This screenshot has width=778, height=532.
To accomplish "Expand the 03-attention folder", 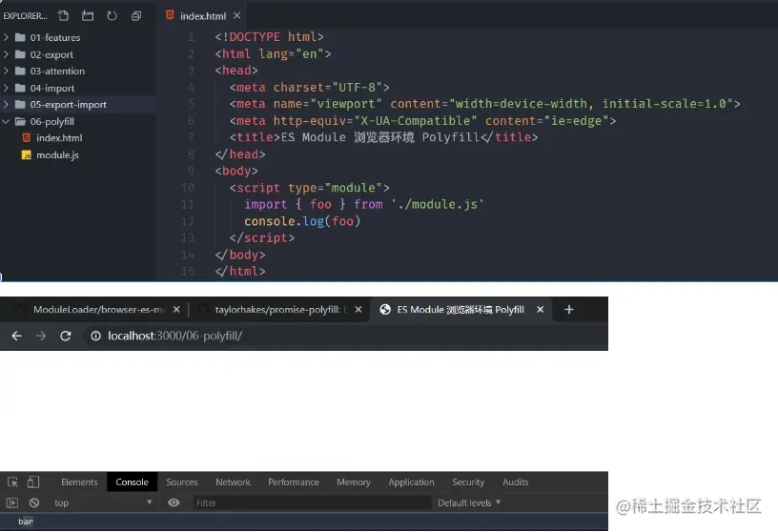I will pyautogui.click(x=6, y=71).
